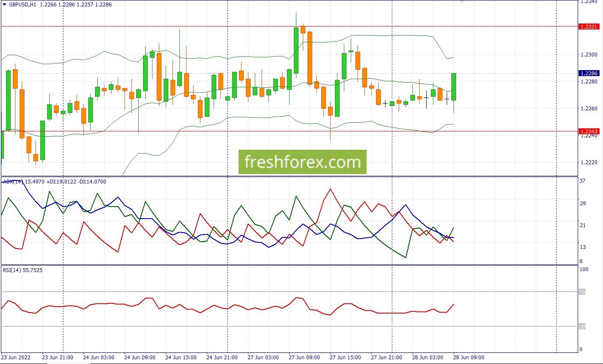
Task: Click the RSI(14) 55.7525 indicator label
Action: tap(23, 270)
